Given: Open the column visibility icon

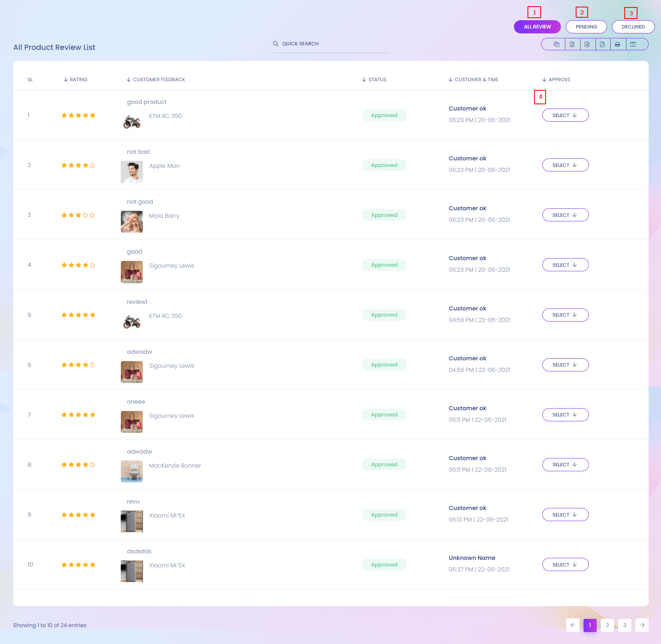Looking at the screenshot, I should 633,45.
